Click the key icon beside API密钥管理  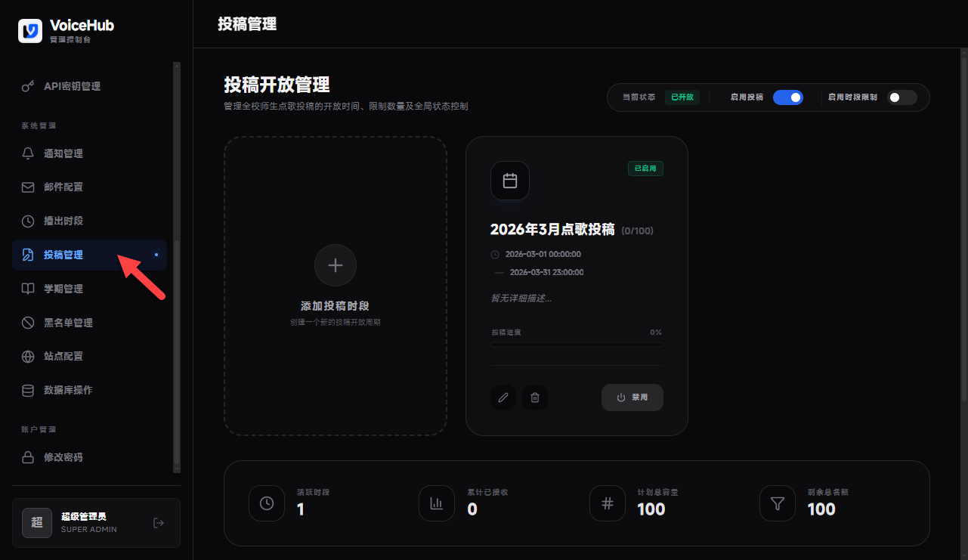(28, 86)
